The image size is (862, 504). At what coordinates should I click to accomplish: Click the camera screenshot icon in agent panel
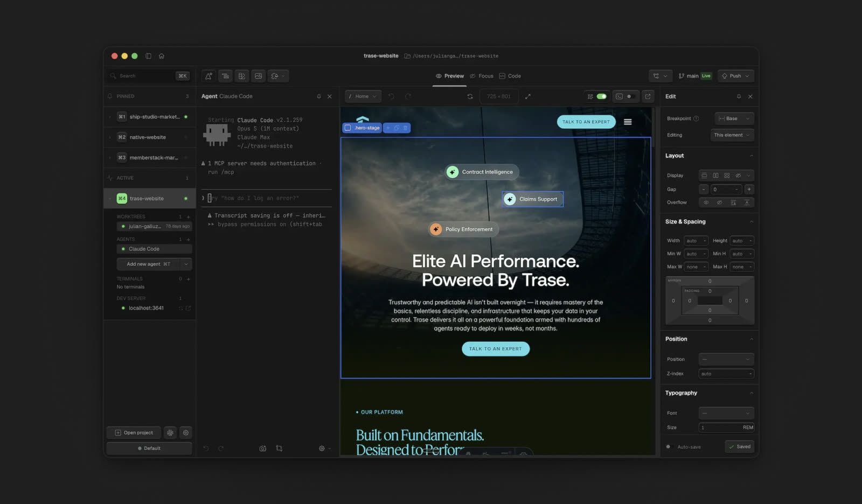click(263, 448)
